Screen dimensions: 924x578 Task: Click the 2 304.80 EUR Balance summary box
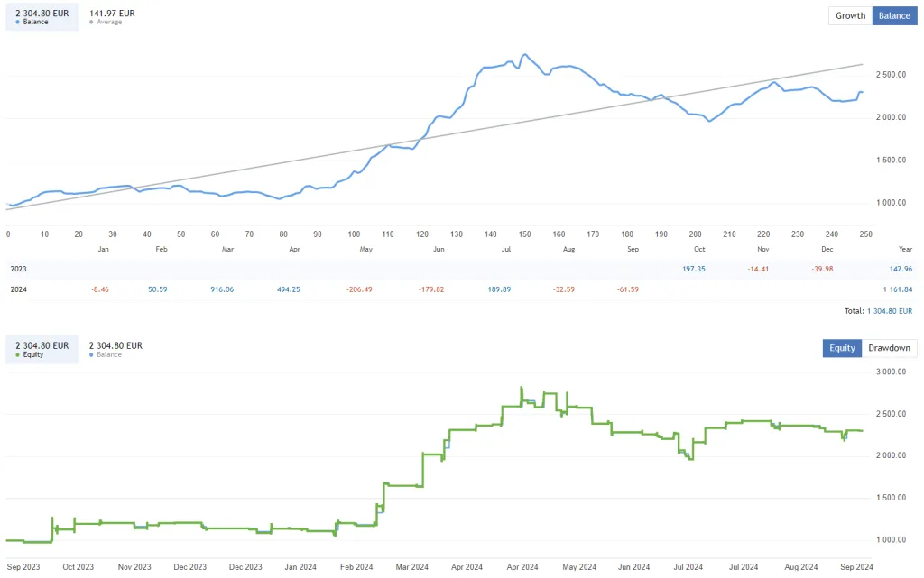(x=41, y=16)
